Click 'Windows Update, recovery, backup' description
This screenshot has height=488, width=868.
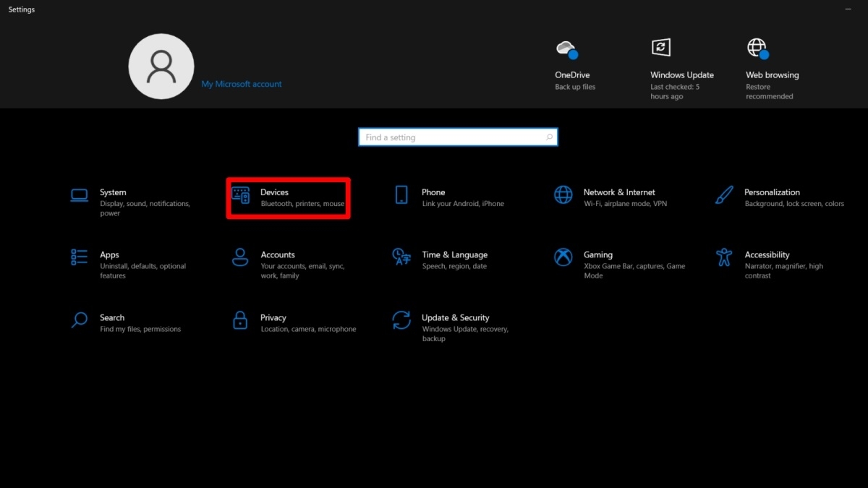click(465, 334)
